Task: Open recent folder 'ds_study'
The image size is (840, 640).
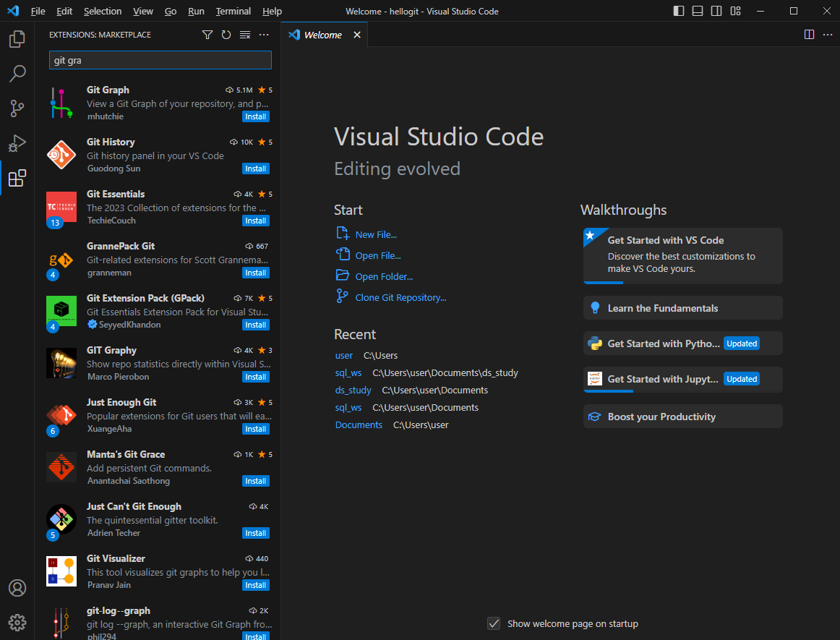Action: click(353, 391)
